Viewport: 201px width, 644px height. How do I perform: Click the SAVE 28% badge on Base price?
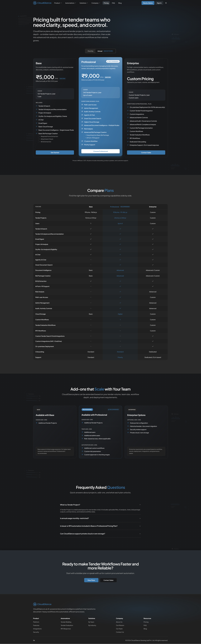[62, 78]
